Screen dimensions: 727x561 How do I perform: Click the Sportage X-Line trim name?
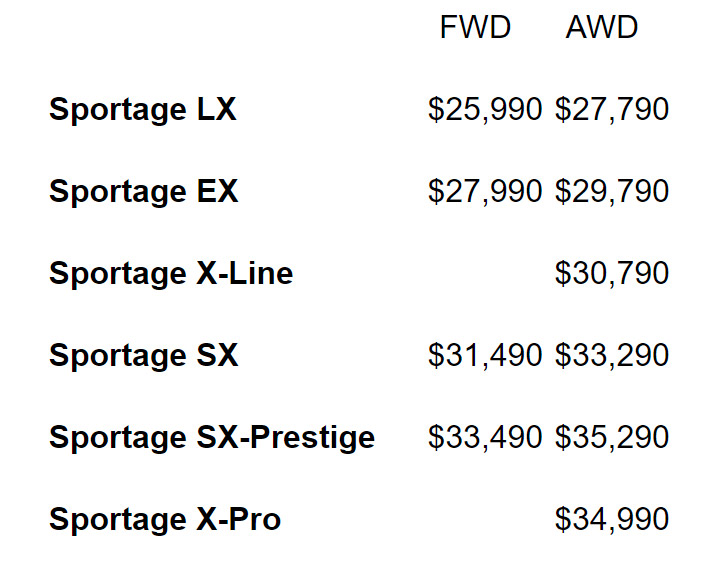[x=171, y=273]
